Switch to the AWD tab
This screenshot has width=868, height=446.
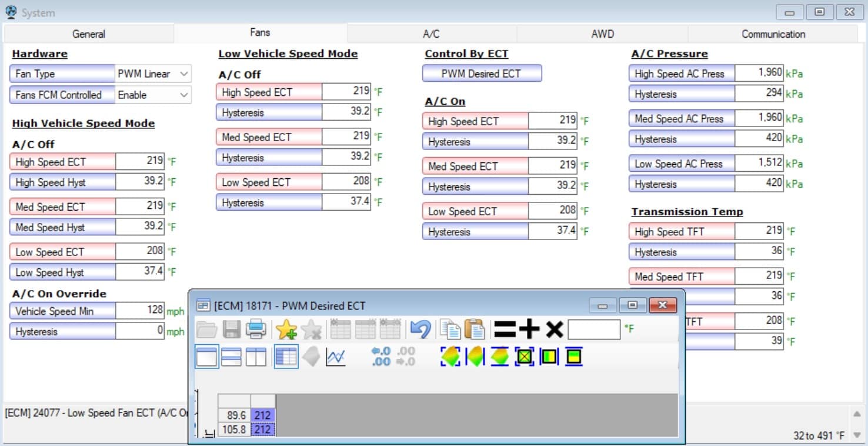(602, 34)
